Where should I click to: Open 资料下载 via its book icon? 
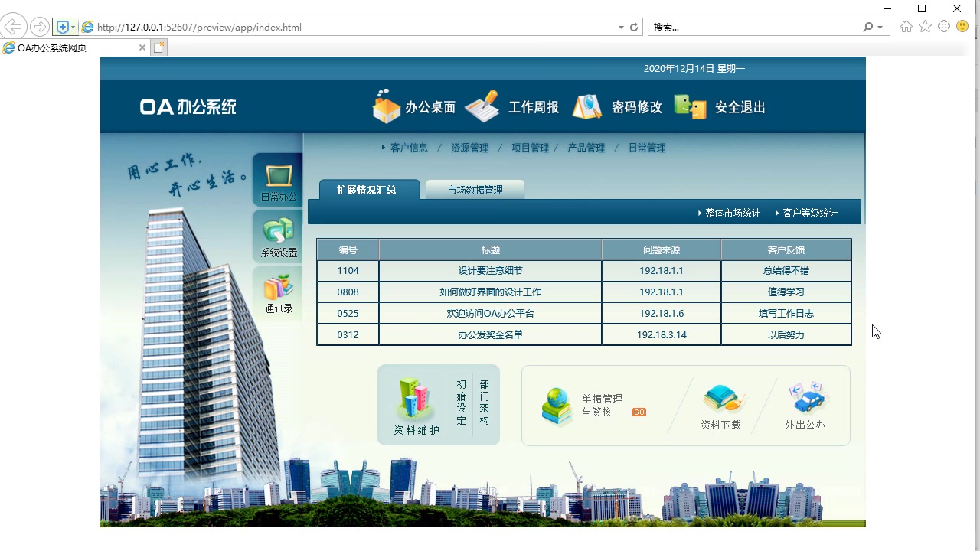(x=723, y=398)
